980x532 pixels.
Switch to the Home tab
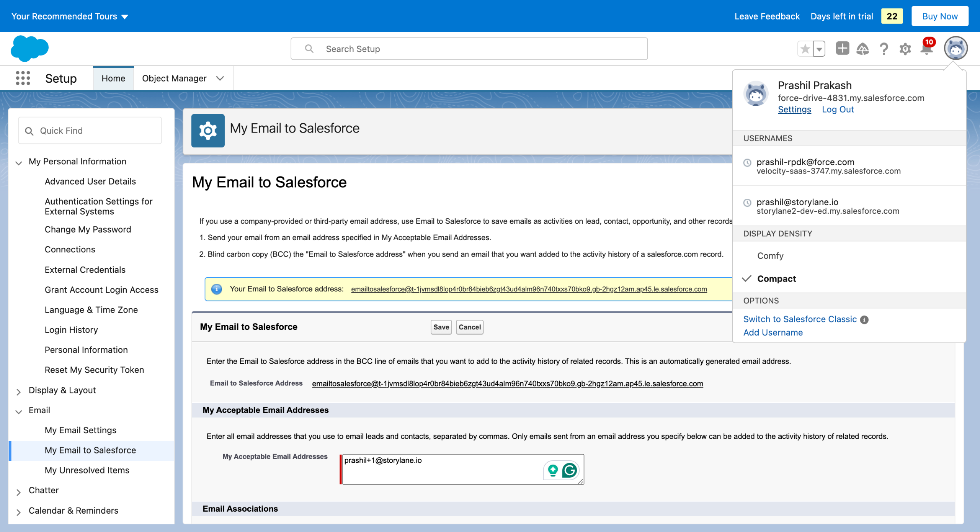click(113, 78)
